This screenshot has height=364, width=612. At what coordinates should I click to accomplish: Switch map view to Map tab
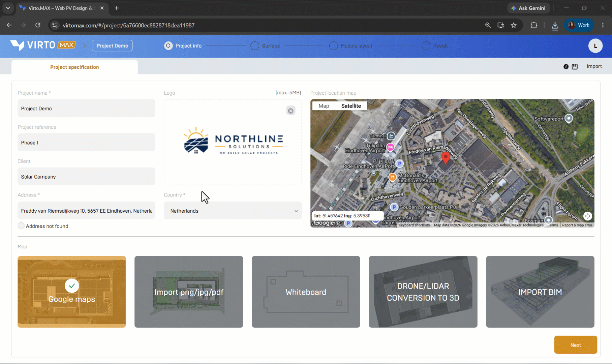pyautogui.click(x=324, y=106)
